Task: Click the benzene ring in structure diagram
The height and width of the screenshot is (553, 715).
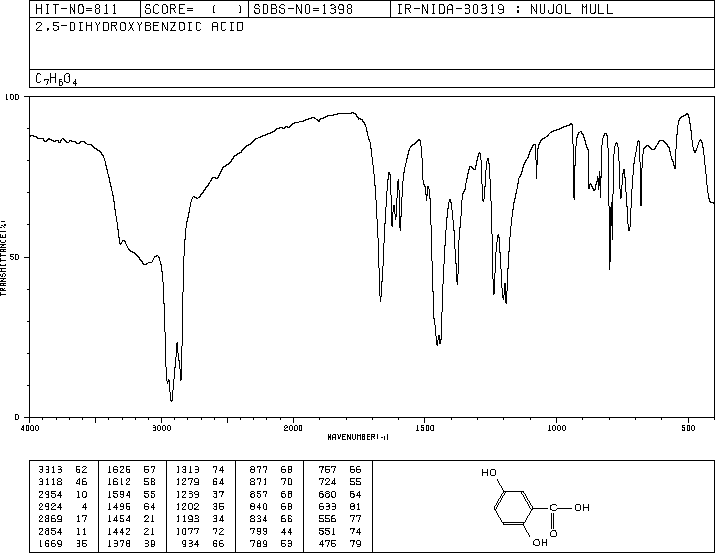Action: tap(513, 507)
